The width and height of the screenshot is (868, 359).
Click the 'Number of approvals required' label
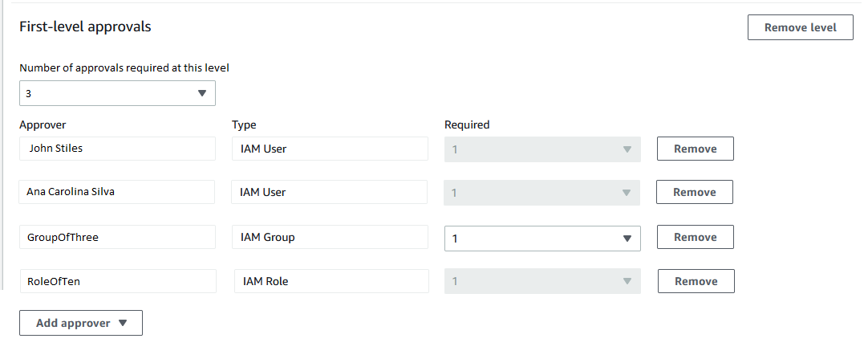pos(129,68)
